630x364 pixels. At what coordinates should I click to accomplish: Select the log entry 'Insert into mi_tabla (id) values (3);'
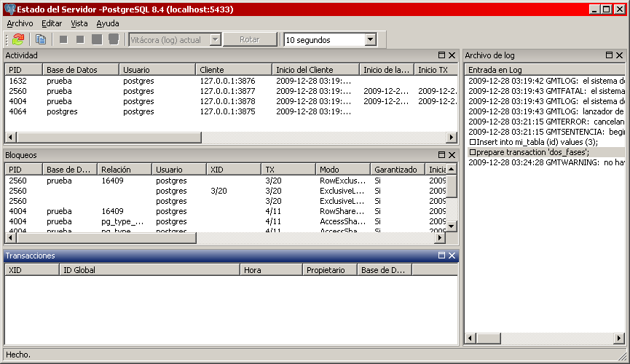(x=546, y=142)
